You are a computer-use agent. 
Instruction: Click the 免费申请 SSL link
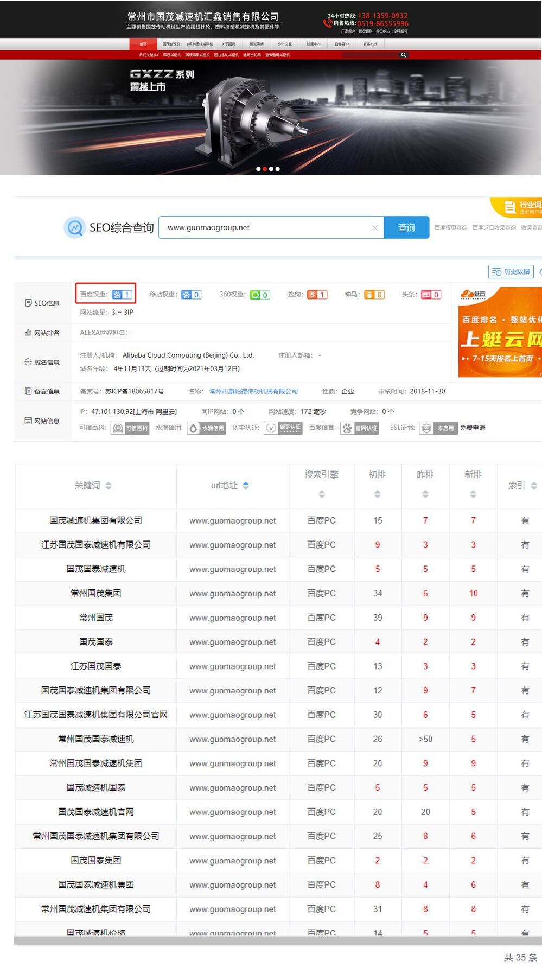tap(473, 428)
